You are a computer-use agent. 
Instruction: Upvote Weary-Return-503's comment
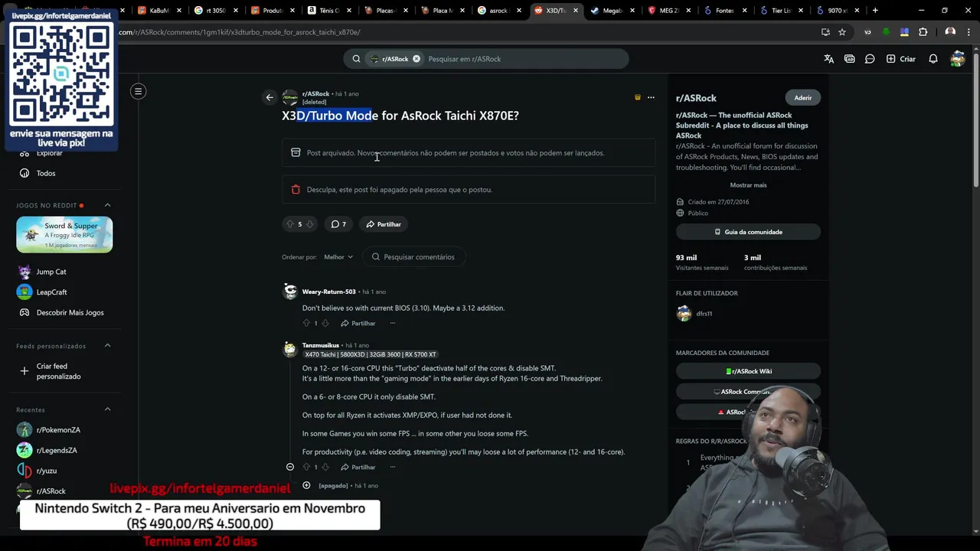click(x=306, y=323)
